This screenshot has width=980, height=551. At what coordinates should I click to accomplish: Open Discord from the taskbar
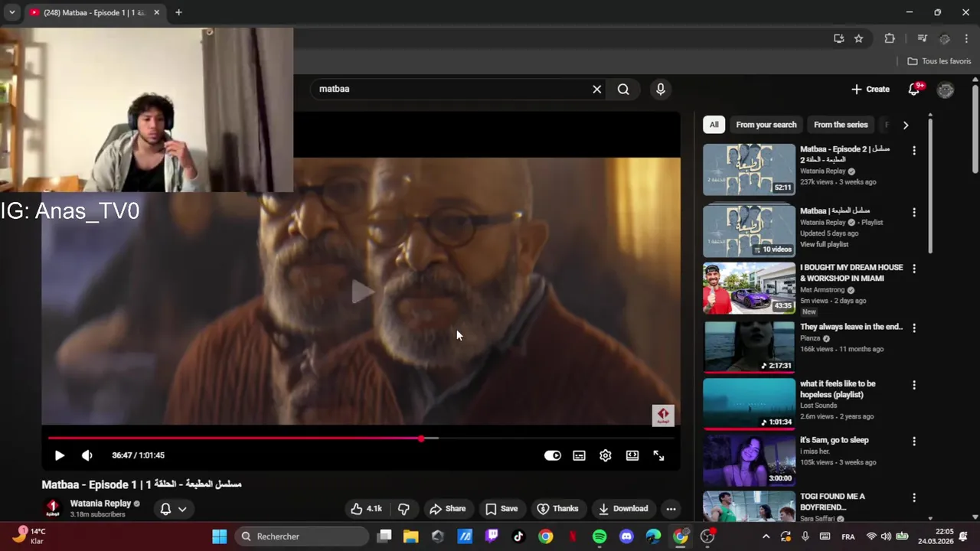626,536
